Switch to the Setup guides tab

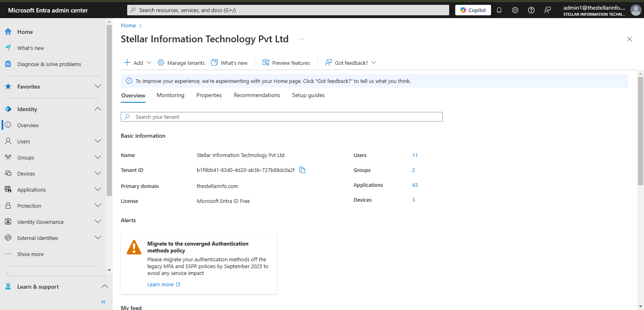308,95
